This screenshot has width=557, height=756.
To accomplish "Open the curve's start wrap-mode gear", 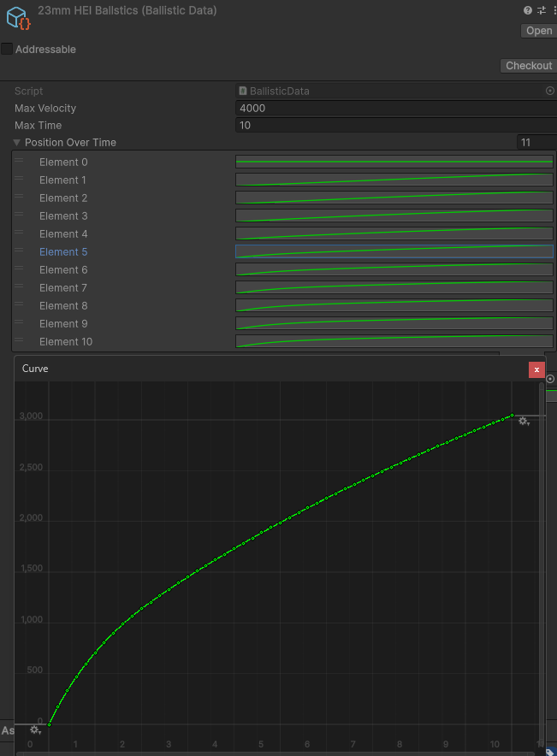I will point(35,729).
